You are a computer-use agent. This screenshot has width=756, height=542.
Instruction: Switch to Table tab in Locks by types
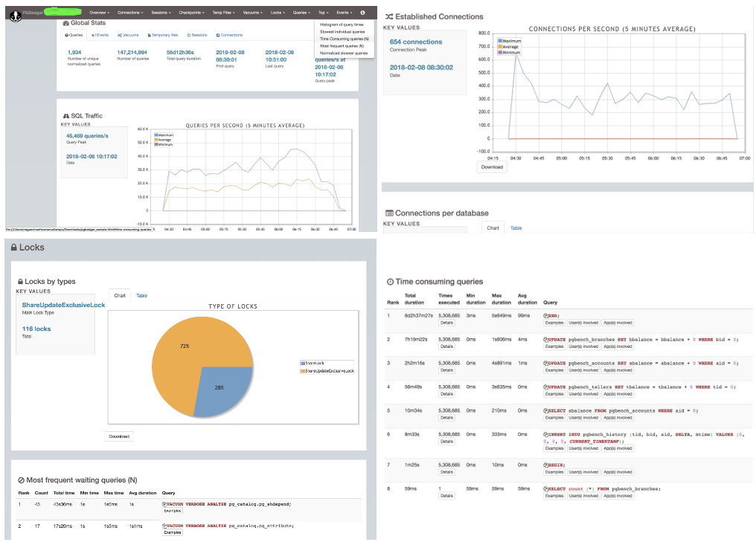pos(141,296)
